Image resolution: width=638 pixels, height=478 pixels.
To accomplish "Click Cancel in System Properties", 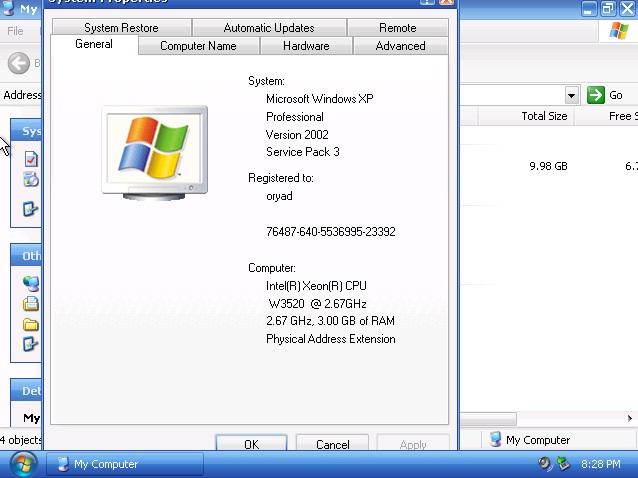I will pyautogui.click(x=332, y=443).
